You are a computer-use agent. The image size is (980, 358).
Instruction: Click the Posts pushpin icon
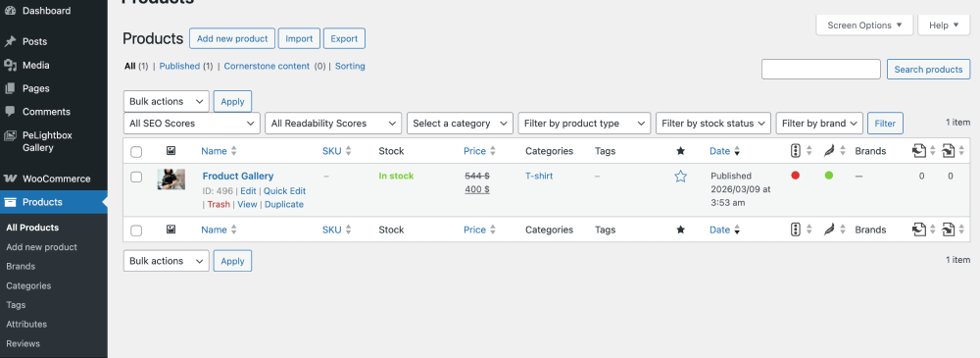(x=10, y=41)
